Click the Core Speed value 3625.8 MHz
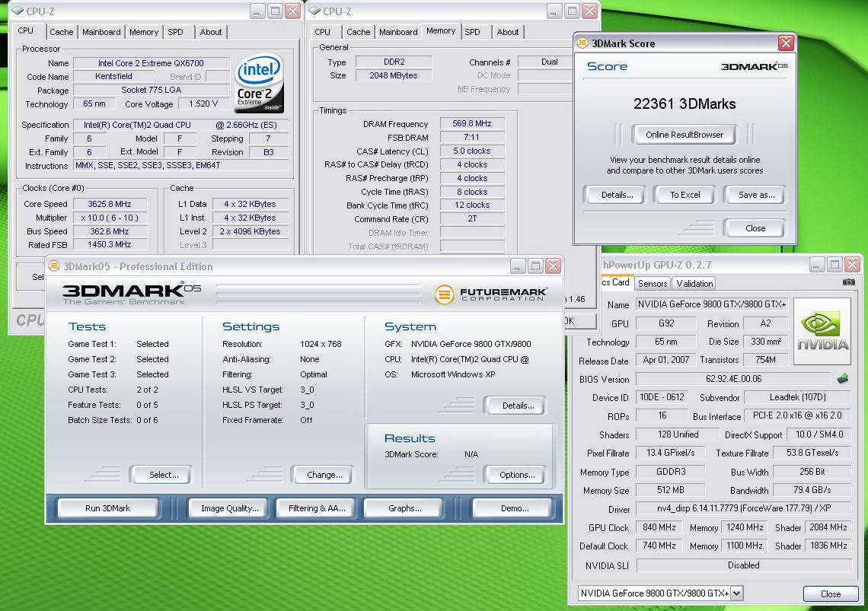The height and width of the screenshot is (611, 868). [110, 204]
